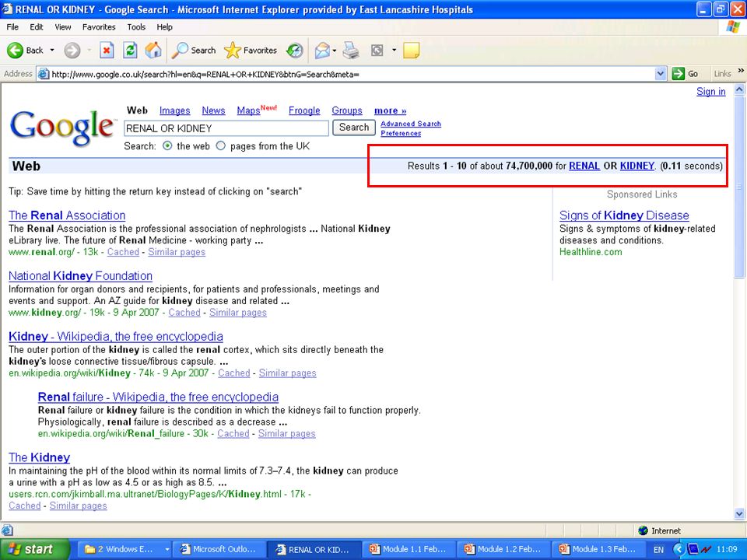This screenshot has width=747, height=560.
Task: Open the 'more »' link
Action: 390,110
